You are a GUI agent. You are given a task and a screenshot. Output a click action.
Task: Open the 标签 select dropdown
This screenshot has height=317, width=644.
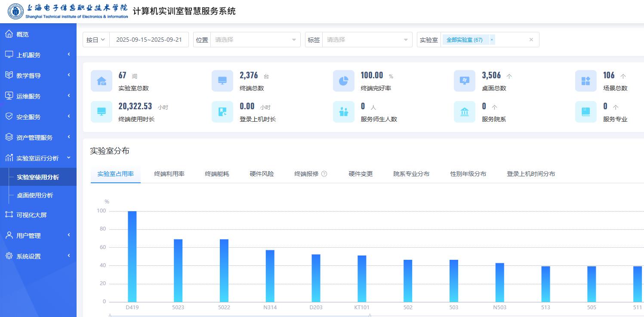coord(367,40)
